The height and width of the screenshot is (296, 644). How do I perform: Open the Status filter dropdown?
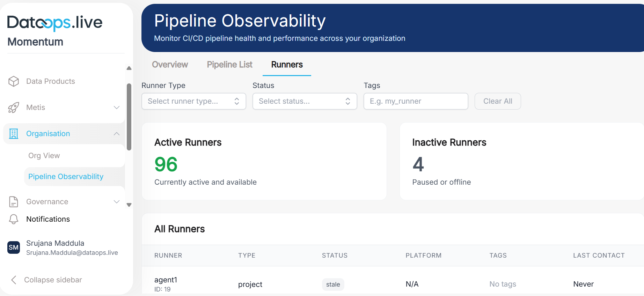[x=305, y=101]
